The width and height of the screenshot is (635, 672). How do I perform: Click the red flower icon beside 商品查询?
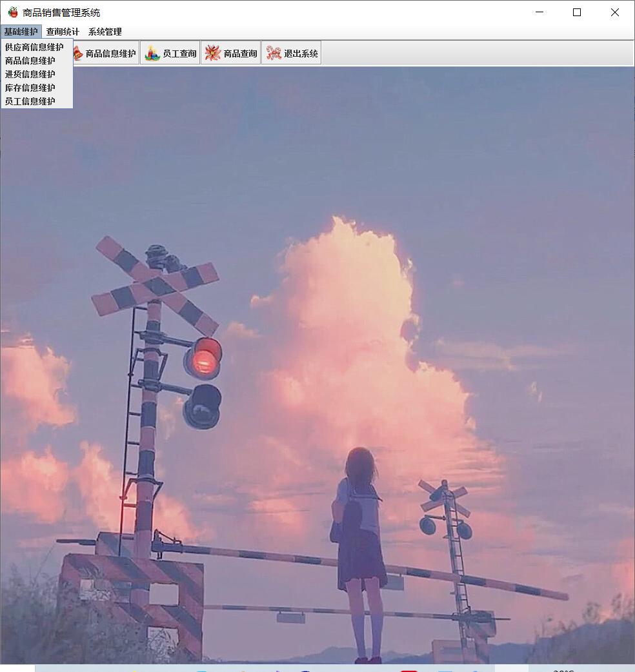pos(213,53)
